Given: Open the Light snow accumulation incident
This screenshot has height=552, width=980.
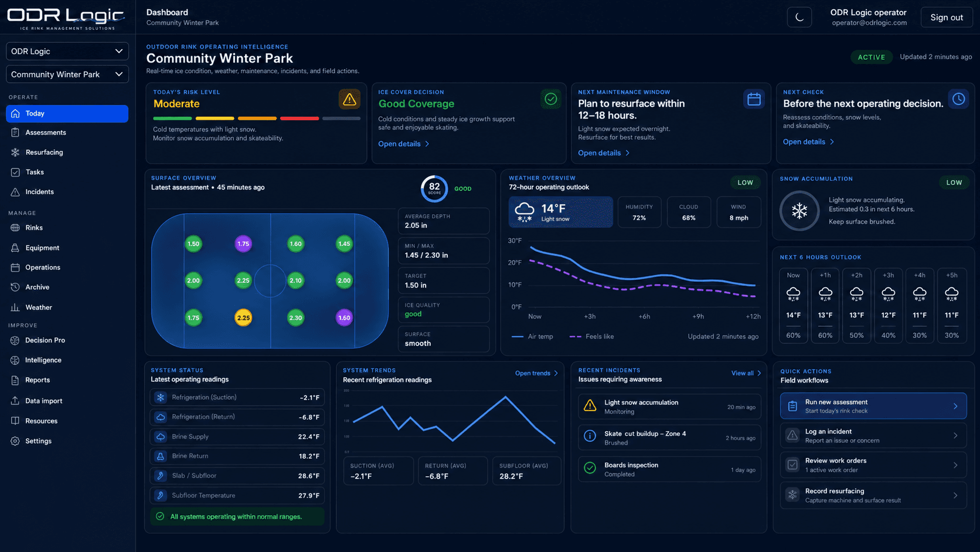Looking at the screenshot, I should (x=669, y=407).
